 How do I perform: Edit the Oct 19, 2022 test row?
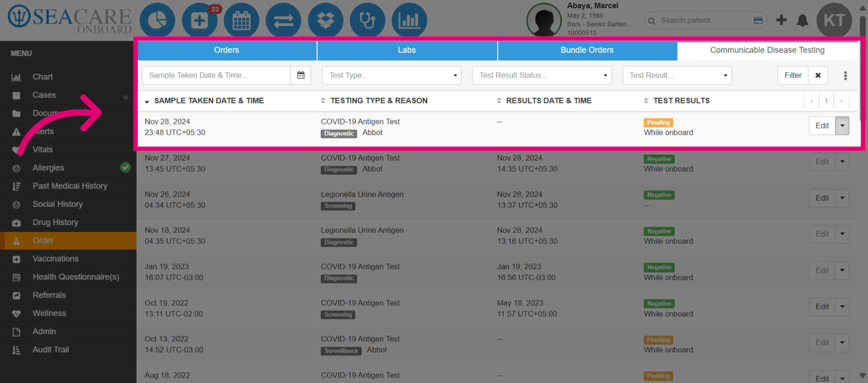coord(822,307)
